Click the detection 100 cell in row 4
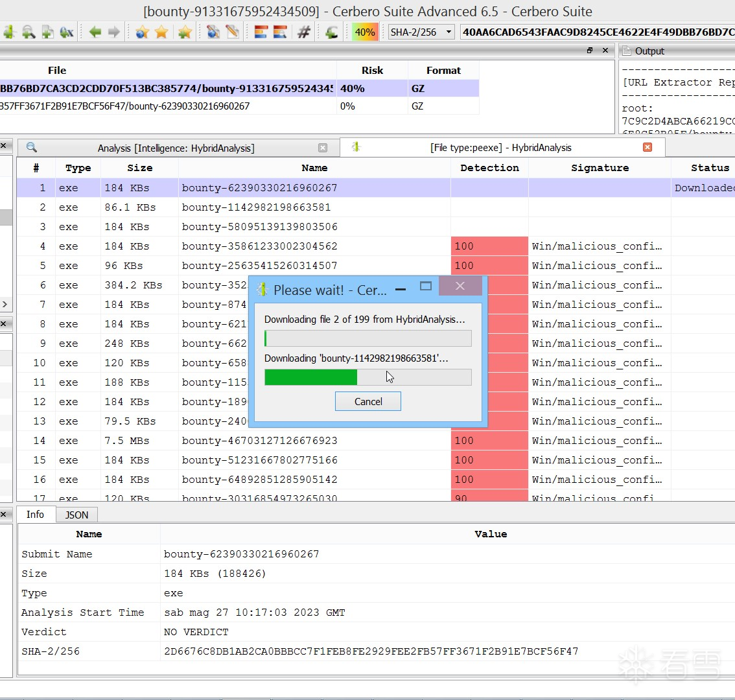Viewport: 735px width, 700px height. (489, 246)
